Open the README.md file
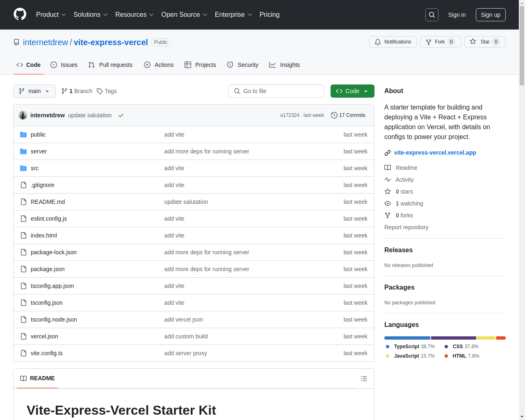Viewport: 525px width, 420px height. click(48, 202)
